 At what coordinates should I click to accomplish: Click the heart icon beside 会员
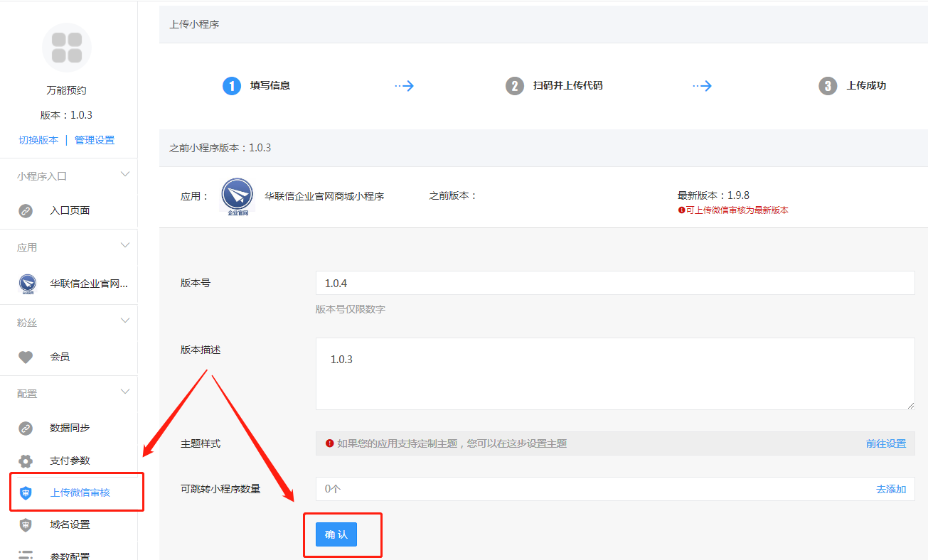26,357
